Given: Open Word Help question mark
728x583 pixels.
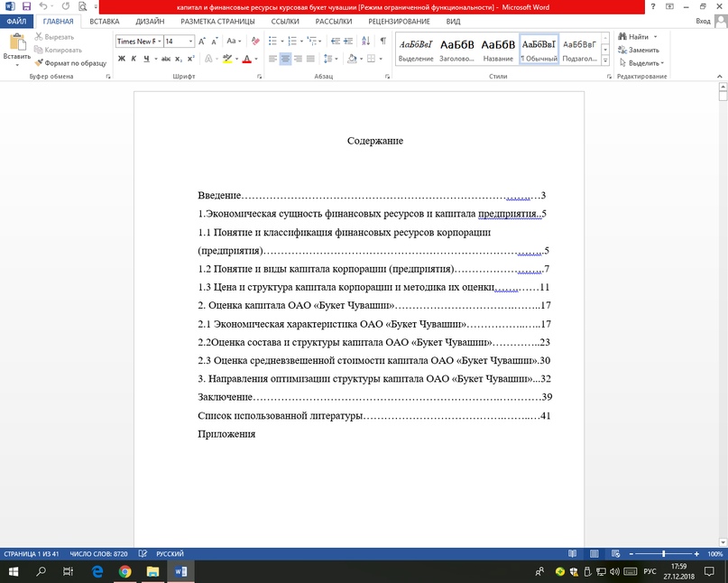Looking at the screenshot, I should coord(653,6).
